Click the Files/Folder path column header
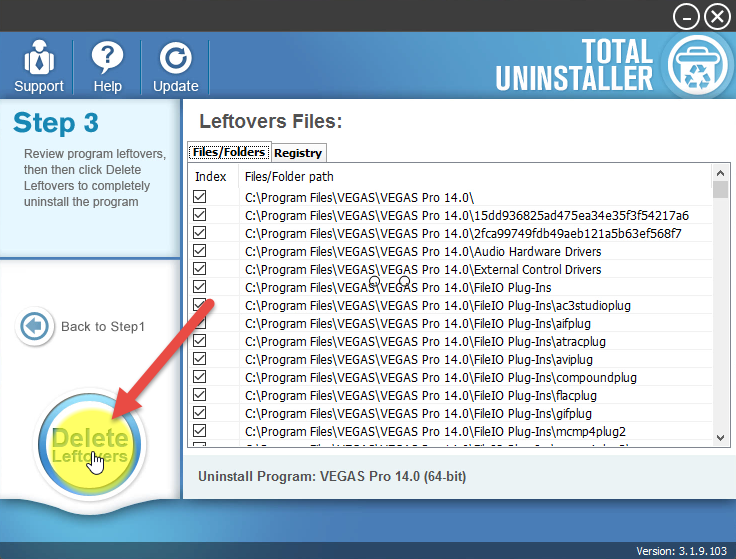 pyautogui.click(x=289, y=176)
